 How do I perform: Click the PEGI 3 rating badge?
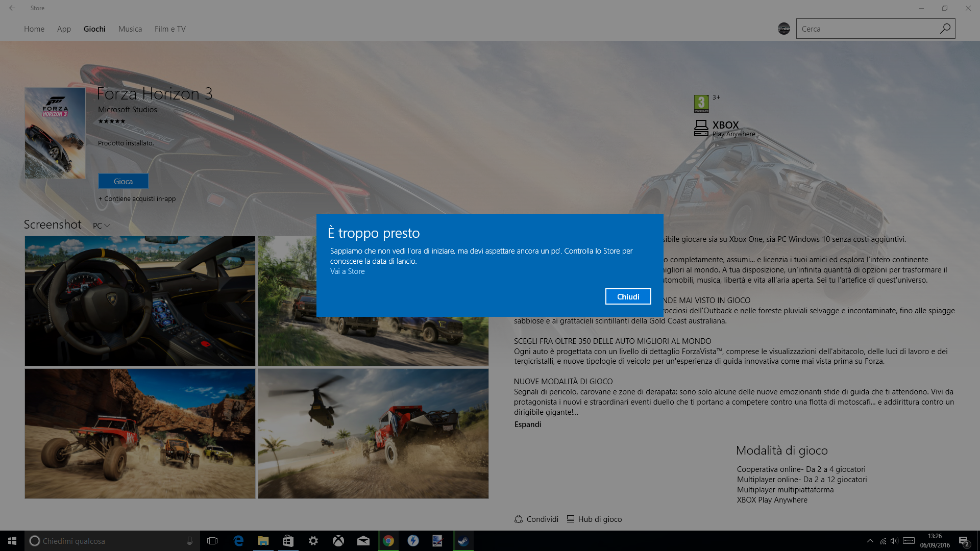point(701,103)
